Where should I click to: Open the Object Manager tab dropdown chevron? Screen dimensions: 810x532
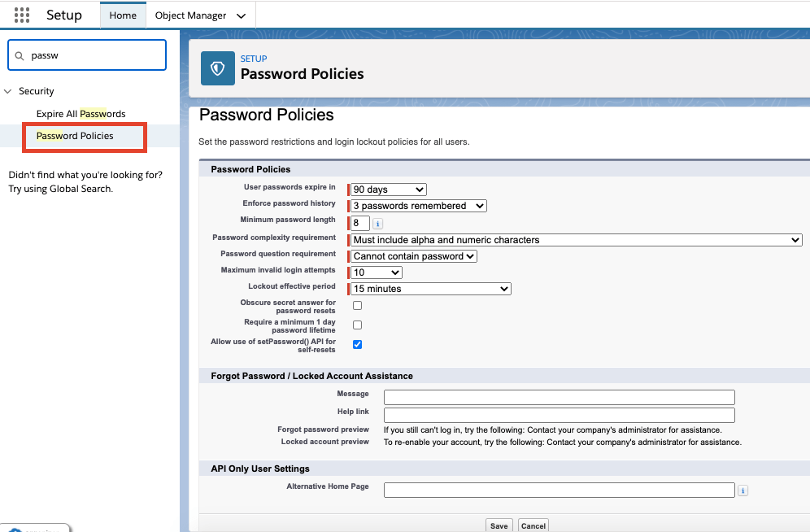click(x=240, y=15)
